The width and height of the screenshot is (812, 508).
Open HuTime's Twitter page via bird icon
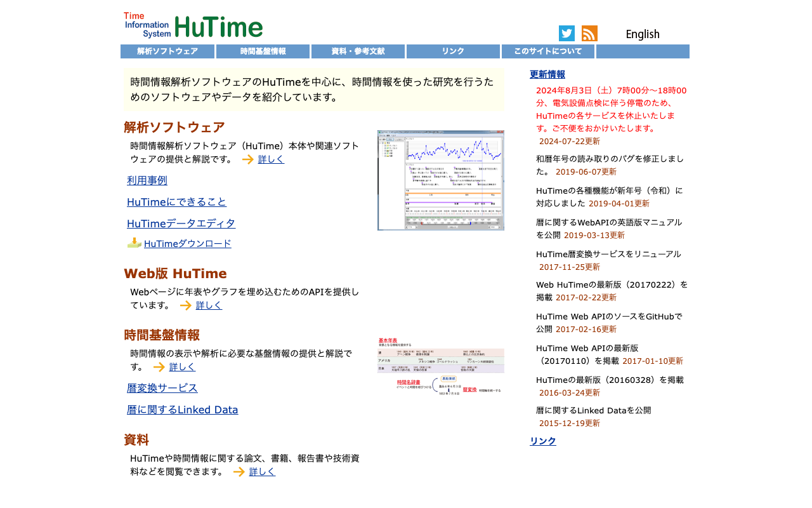click(x=566, y=33)
